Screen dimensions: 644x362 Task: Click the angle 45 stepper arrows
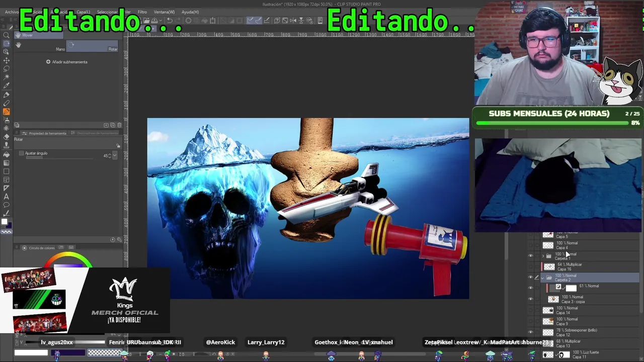(110, 156)
